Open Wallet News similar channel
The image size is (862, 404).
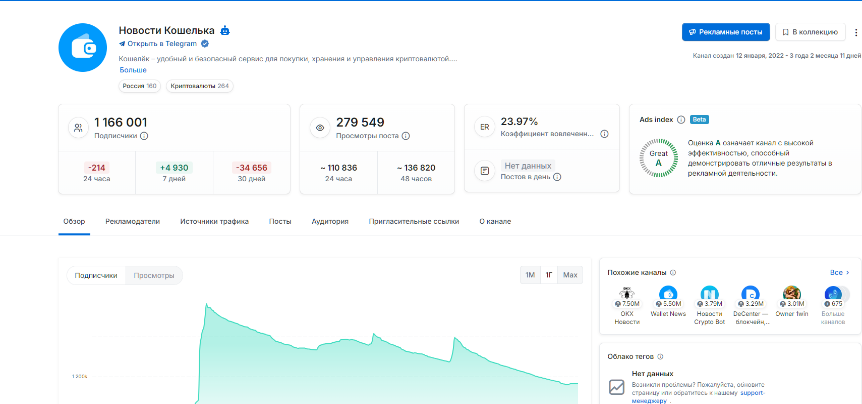(668, 302)
